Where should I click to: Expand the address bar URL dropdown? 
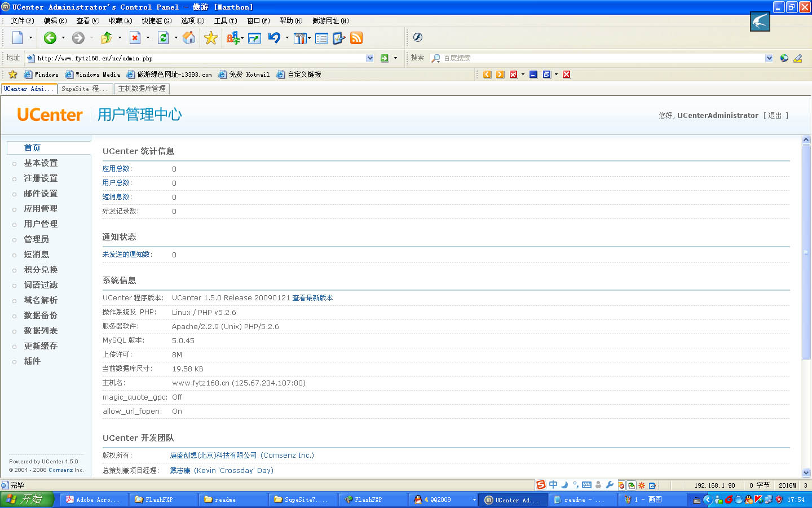point(370,58)
